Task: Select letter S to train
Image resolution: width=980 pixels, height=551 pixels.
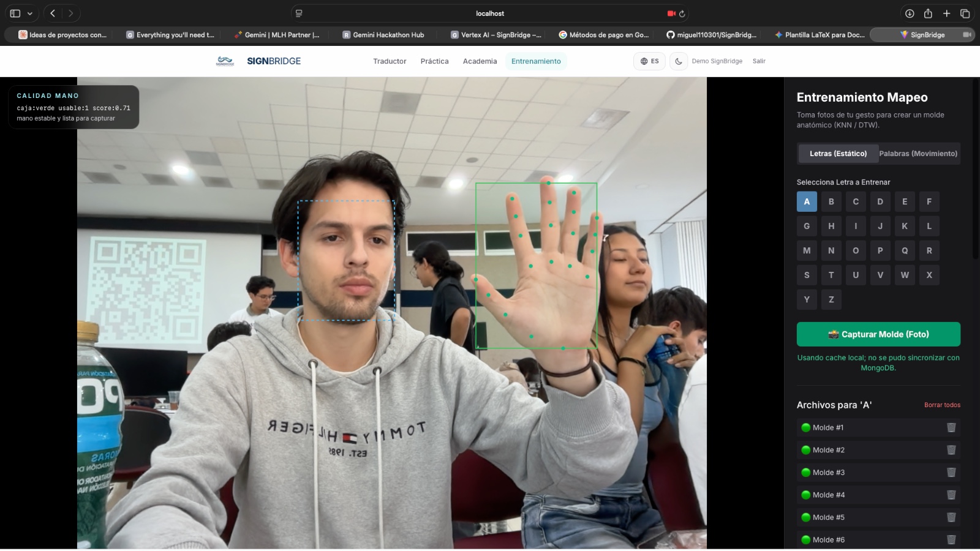Action: [807, 275]
